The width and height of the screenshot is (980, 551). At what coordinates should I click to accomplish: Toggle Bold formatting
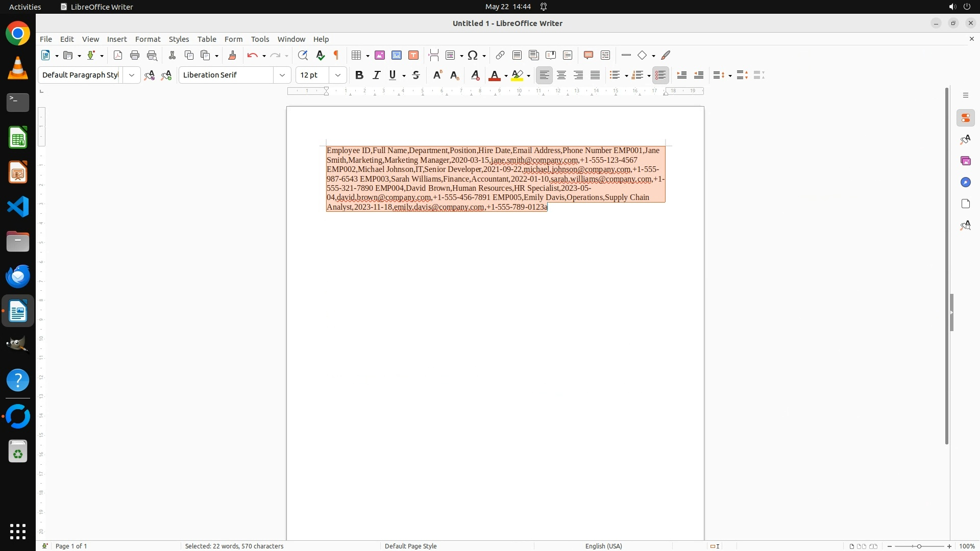(x=359, y=76)
